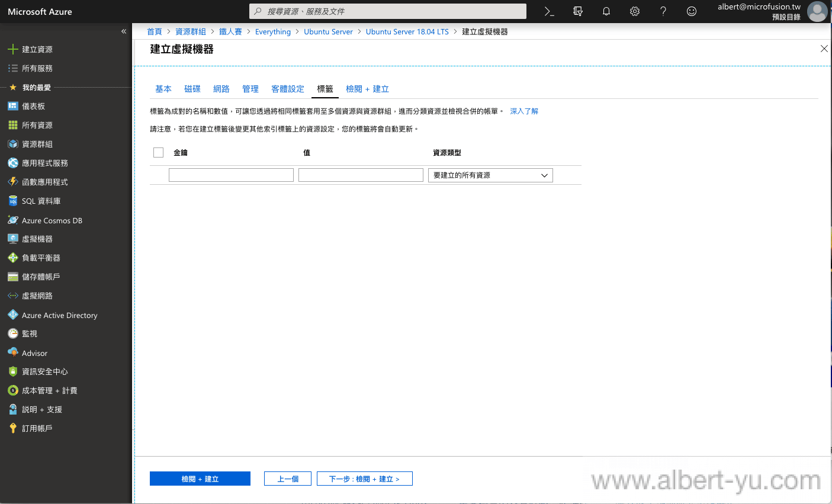Viewport: 832px width, 504px height.
Task: Switch to the 客體設定 tab
Action: pos(288,89)
